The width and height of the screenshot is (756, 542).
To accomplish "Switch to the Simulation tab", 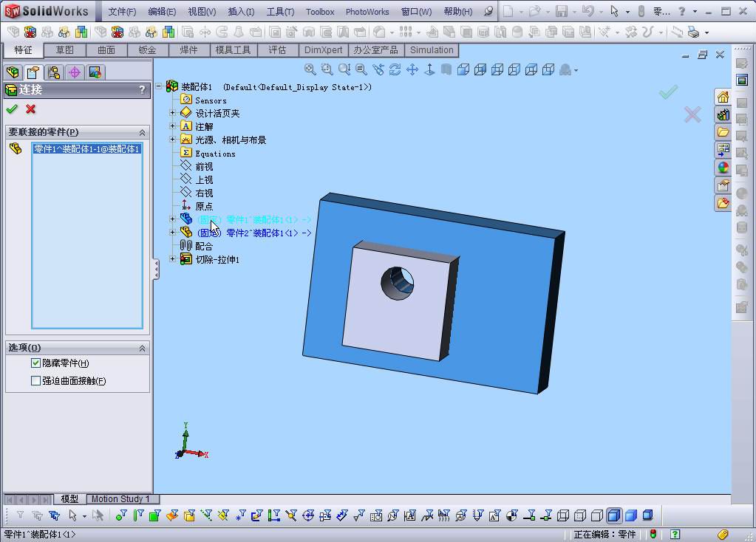I will (432, 50).
